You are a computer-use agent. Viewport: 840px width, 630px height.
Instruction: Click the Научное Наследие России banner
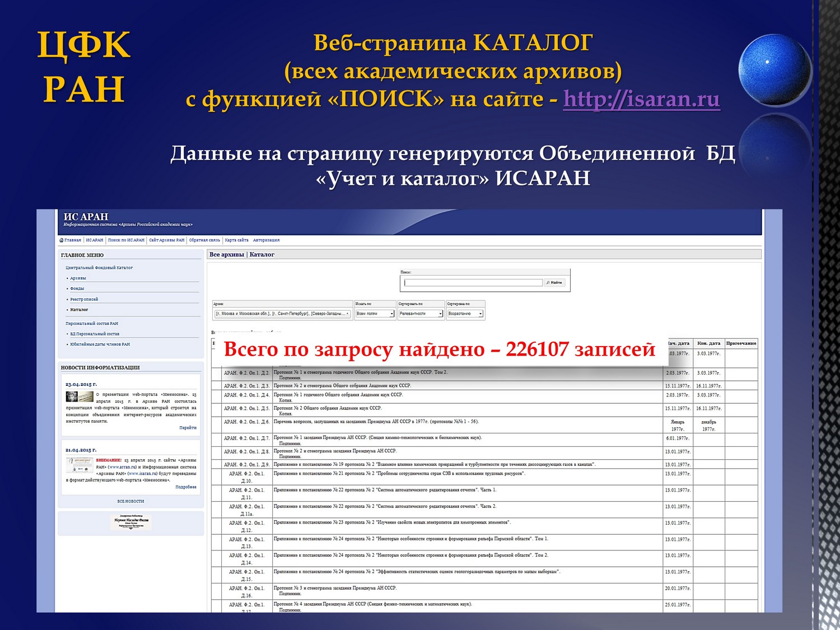(131, 522)
